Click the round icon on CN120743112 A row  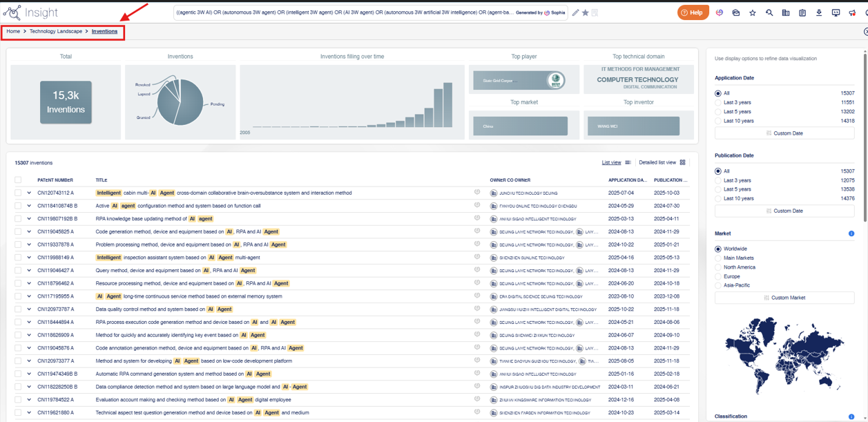(477, 193)
